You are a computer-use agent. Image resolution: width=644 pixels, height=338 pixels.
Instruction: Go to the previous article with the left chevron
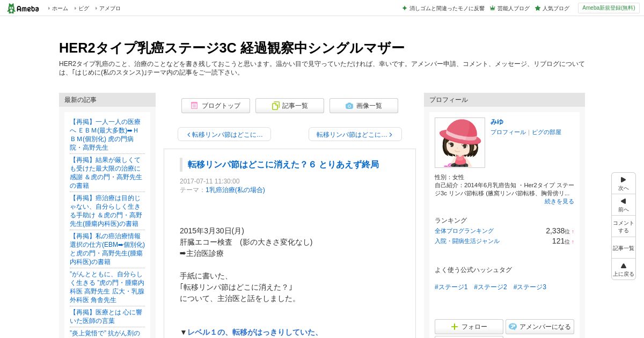(224, 134)
